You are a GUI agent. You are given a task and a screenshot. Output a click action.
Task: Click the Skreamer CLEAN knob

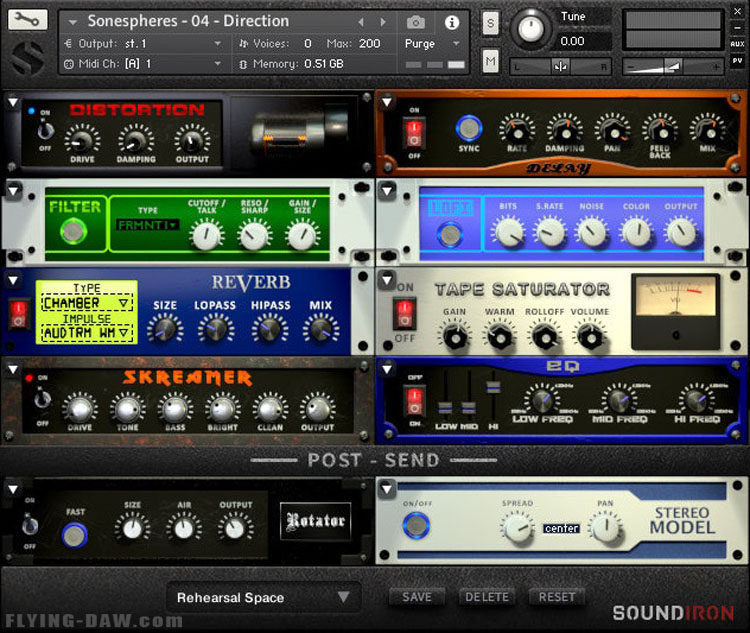click(x=270, y=409)
